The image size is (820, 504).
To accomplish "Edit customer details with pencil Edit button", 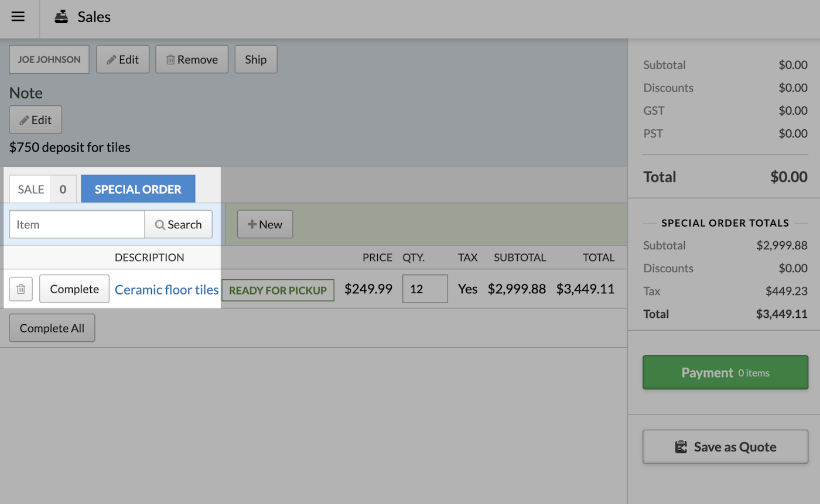I will click(x=122, y=60).
